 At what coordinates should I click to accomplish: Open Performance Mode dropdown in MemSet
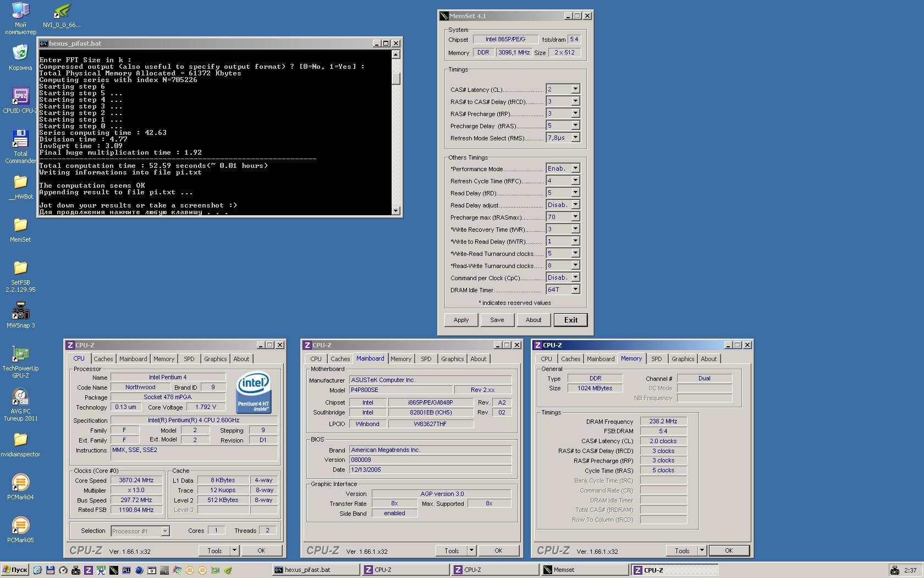[x=575, y=168]
